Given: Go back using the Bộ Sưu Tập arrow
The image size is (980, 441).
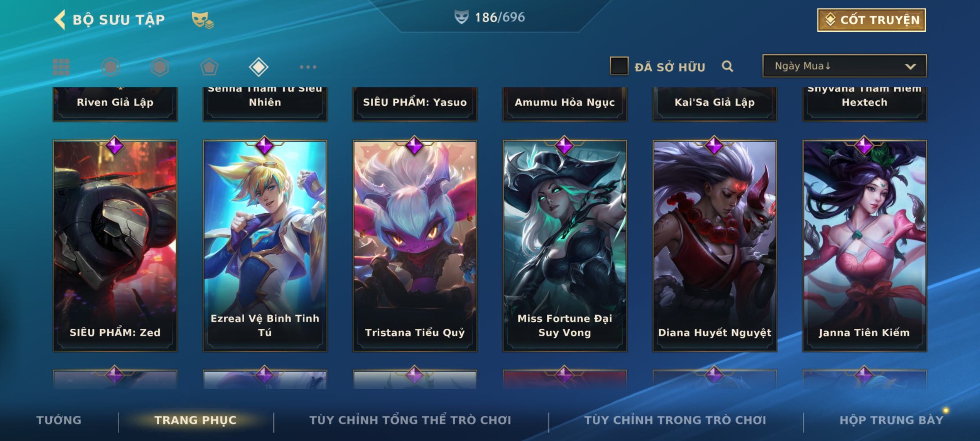Looking at the screenshot, I should coord(60,20).
